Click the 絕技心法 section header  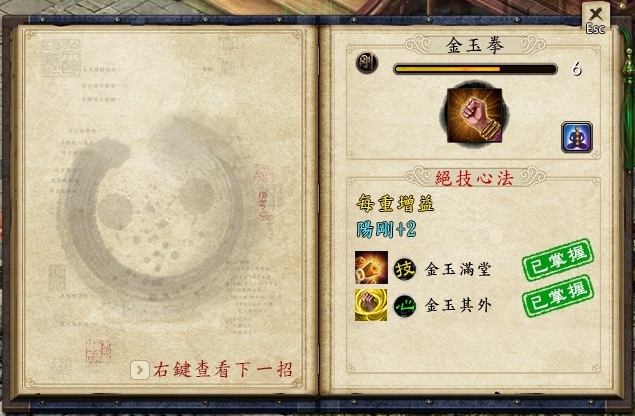click(475, 178)
